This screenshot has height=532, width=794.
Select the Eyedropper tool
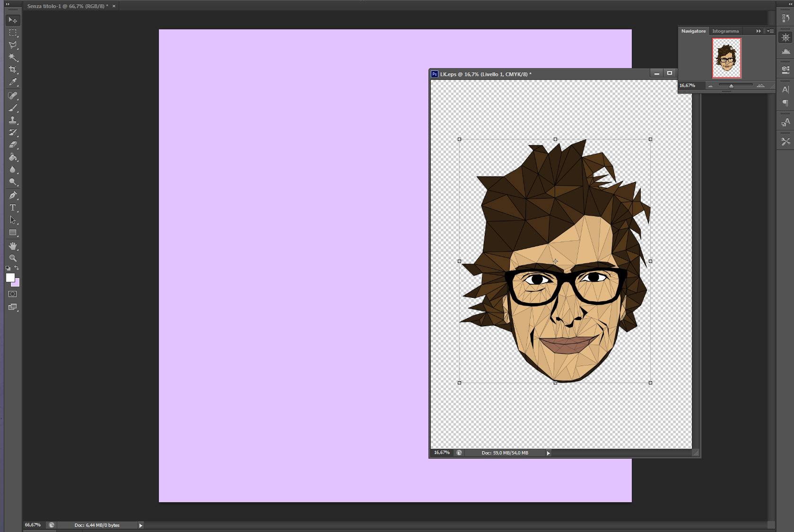coord(13,82)
